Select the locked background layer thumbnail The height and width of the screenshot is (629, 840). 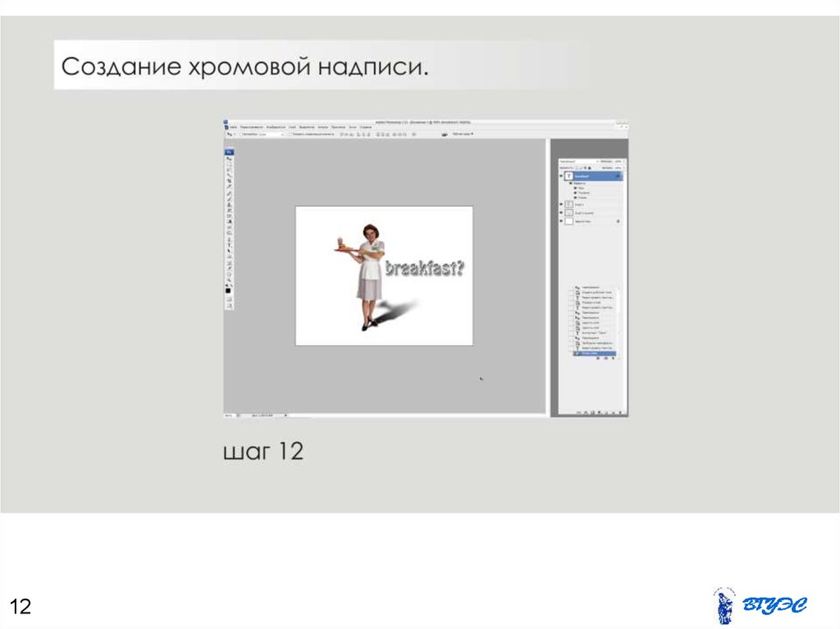[x=569, y=221]
